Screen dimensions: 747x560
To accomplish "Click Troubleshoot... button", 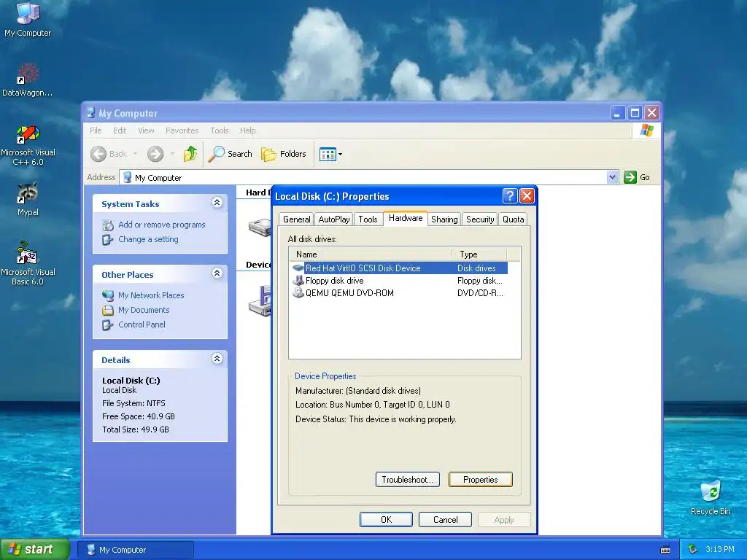I will coord(407,480).
